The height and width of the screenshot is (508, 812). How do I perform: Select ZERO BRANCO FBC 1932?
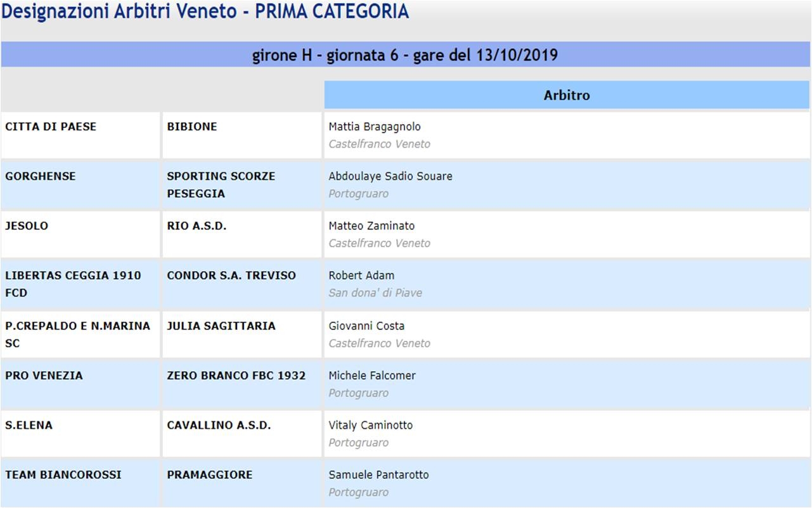[x=236, y=376]
